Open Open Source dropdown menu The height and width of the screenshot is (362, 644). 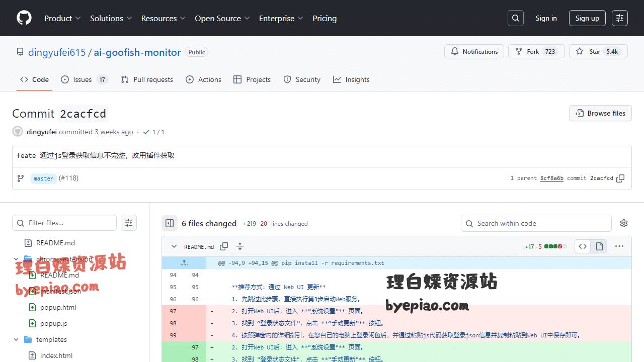[222, 18]
